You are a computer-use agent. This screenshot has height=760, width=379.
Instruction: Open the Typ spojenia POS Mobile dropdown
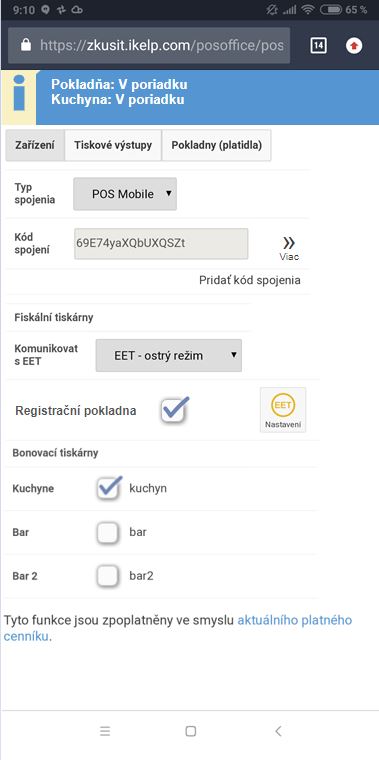[x=125, y=194]
